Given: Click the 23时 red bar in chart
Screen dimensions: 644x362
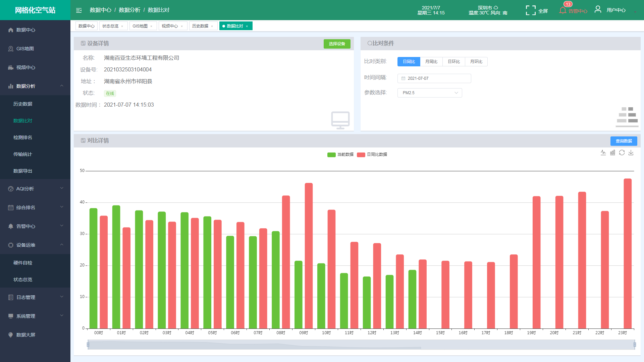Looking at the screenshot, I should 628,253.
